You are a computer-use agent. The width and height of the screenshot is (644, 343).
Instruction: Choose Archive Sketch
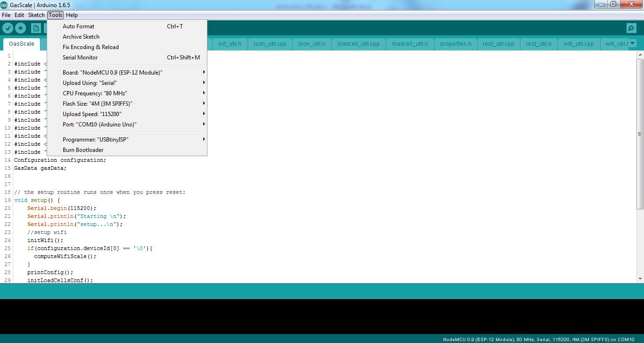pyautogui.click(x=127, y=37)
